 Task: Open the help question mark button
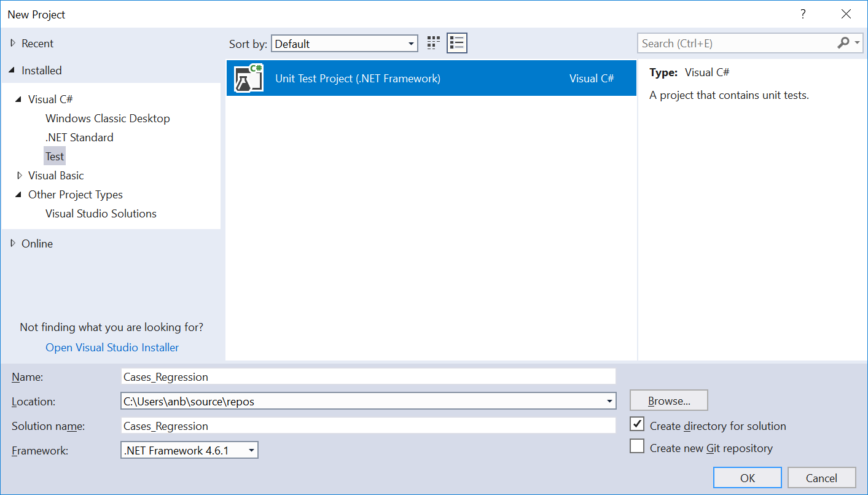[x=803, y=14]
